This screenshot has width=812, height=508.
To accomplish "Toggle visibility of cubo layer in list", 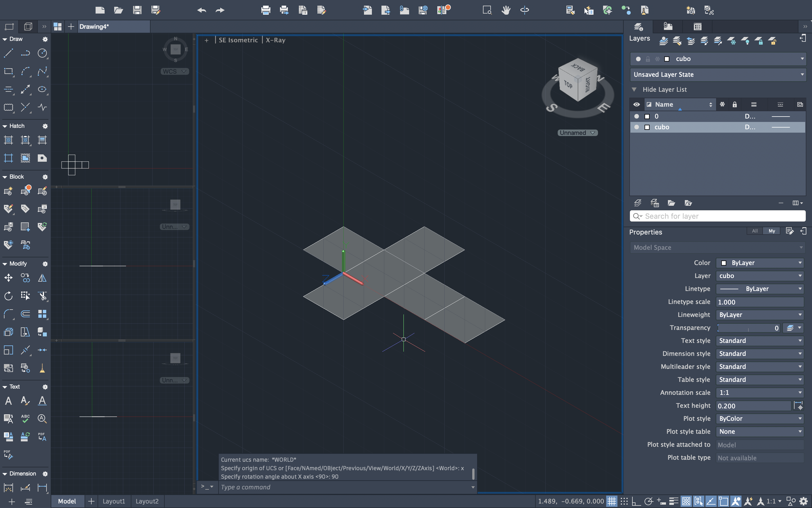I will point(637,127).
